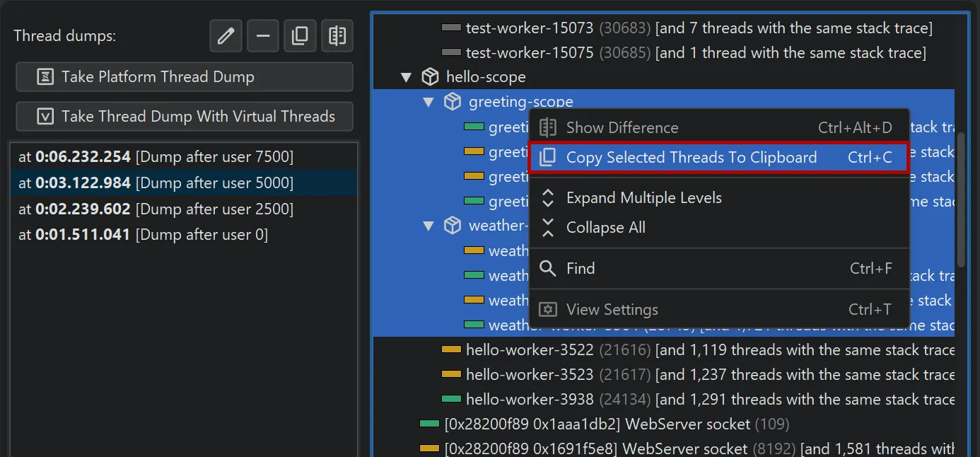The width and height of the screenshot is (980, 457).
Task: Click the copy thread dump icon in toolbar
Action: point(300,35)
